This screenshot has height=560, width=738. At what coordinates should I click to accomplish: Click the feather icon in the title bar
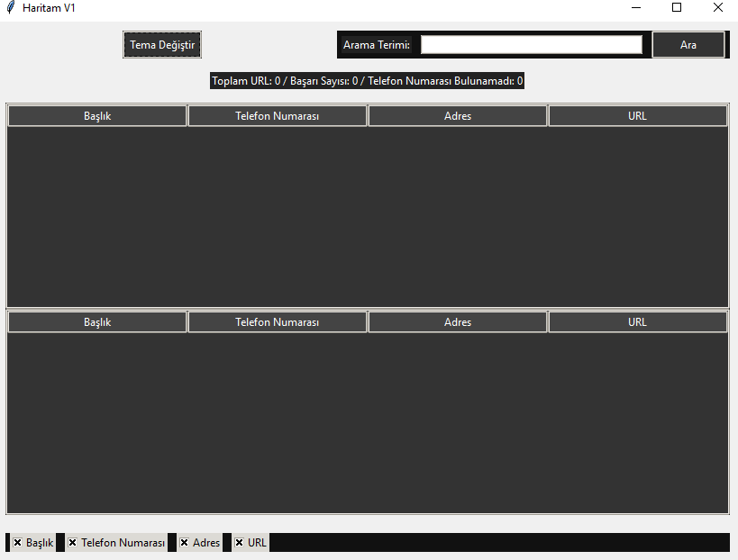[x=10, y=8]
